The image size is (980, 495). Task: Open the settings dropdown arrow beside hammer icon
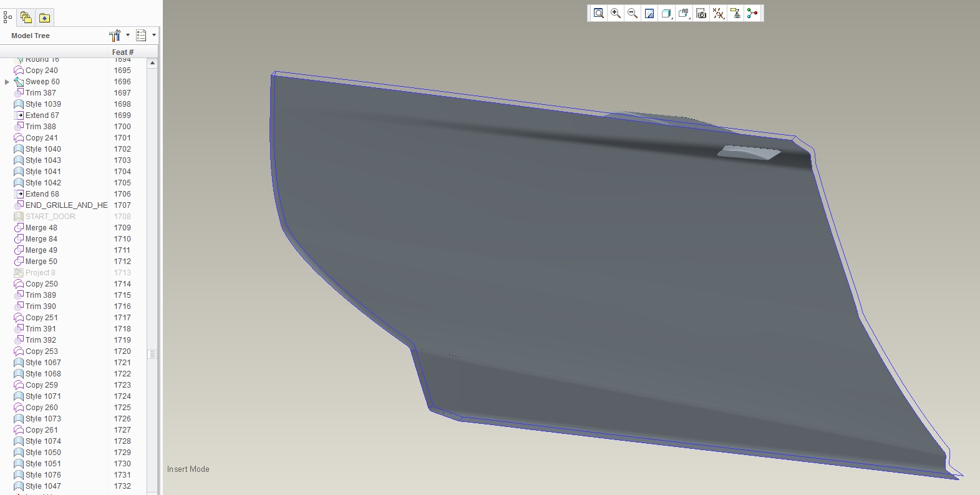point(128,36)
